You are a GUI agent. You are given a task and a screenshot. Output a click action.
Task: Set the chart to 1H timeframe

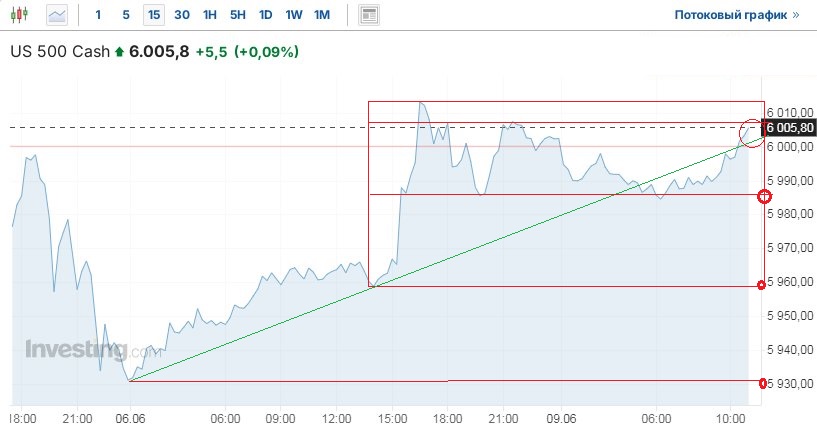[x=209, y=15]
